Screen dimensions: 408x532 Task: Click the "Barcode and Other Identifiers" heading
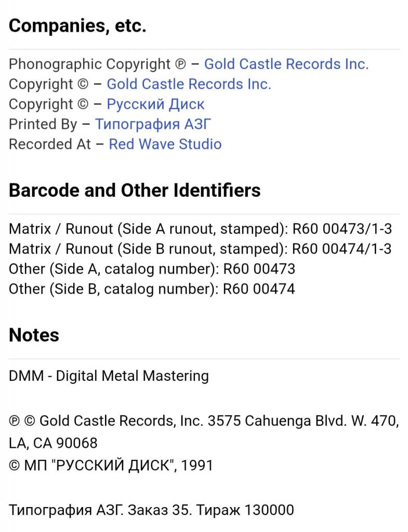tap(135, 191)
